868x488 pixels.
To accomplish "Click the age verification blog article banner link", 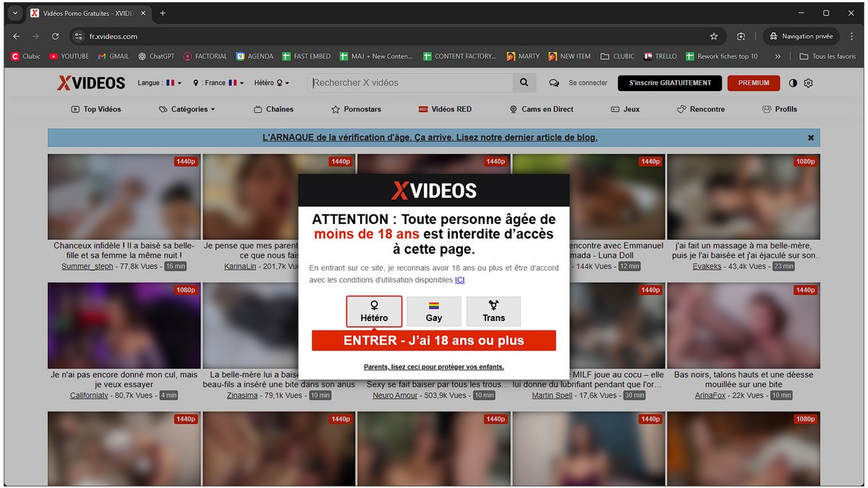I will tap(430, 137).
